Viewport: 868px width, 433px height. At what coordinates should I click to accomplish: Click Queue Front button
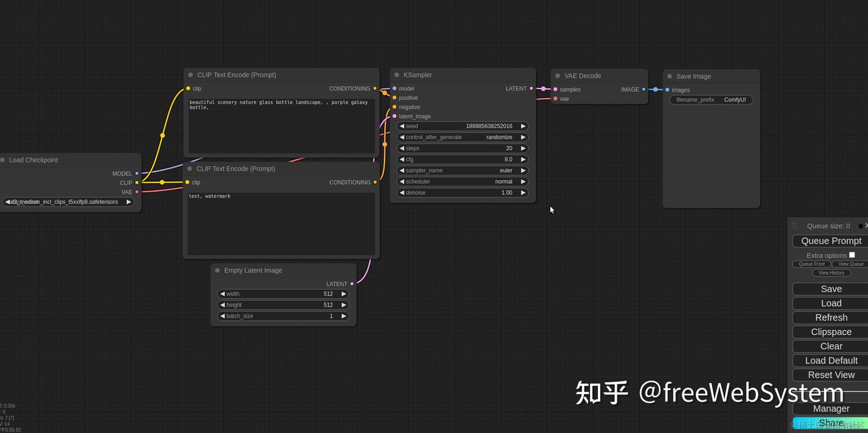(x=811, y=264)
